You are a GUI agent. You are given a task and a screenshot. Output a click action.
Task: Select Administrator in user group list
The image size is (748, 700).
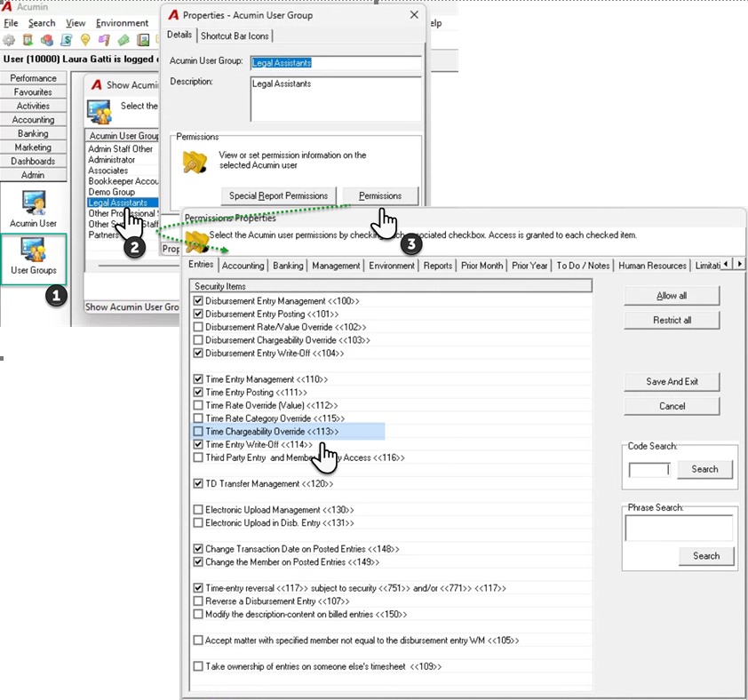(112, 160)
